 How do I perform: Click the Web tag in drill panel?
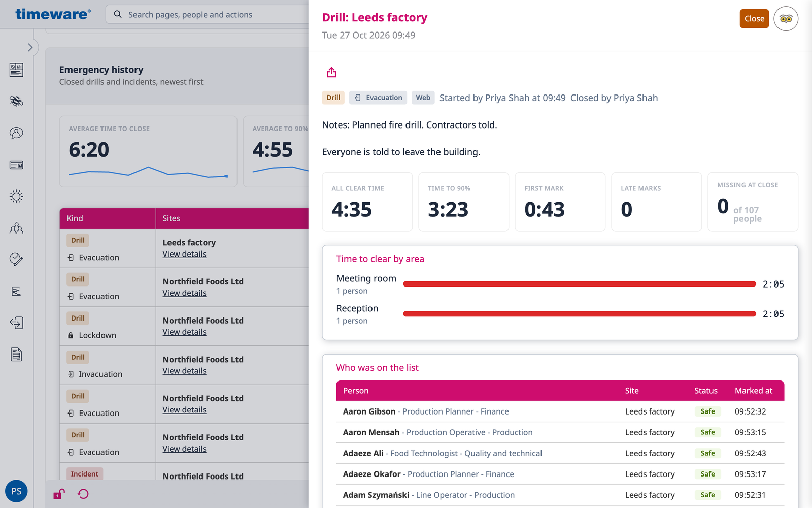tap(423, 98)
